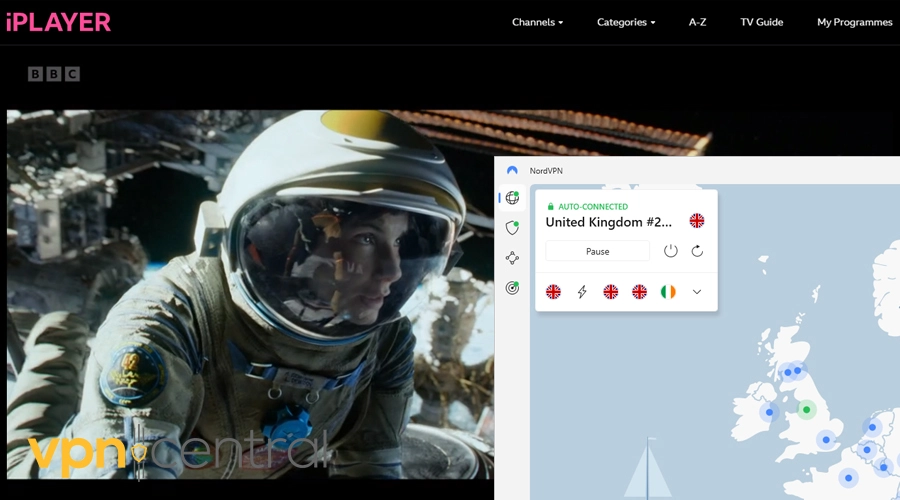The width and height of the screenshot is (900, 500).
Task: Open the Channels dropdown menu
Action: click(537, 22)
